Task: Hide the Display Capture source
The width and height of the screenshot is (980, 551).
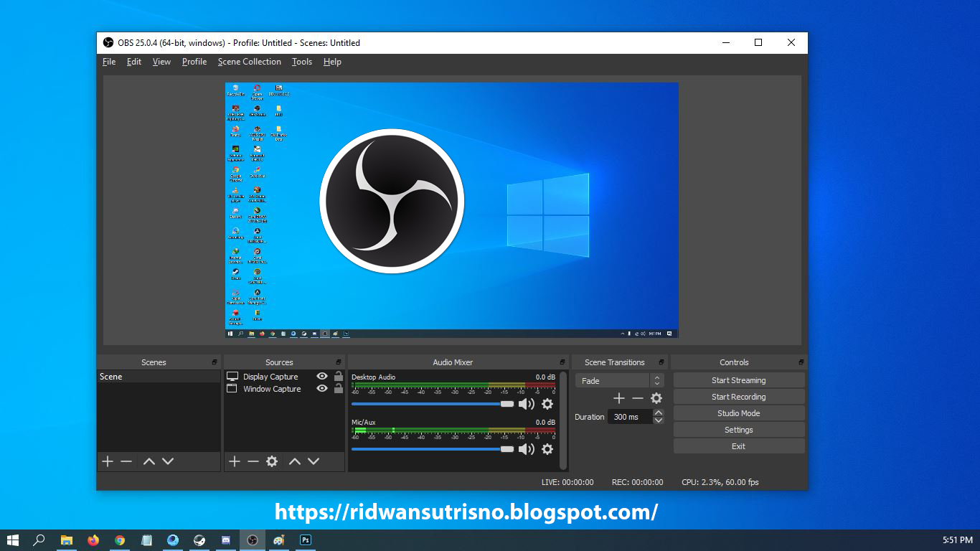Action: (x=322, y=376)
